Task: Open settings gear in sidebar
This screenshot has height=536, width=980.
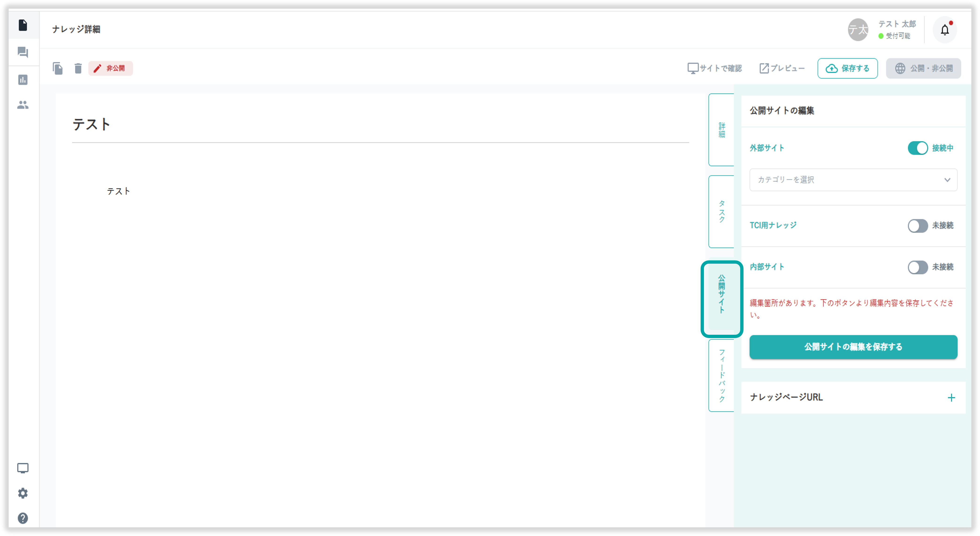Action: [x=23, y=493]
